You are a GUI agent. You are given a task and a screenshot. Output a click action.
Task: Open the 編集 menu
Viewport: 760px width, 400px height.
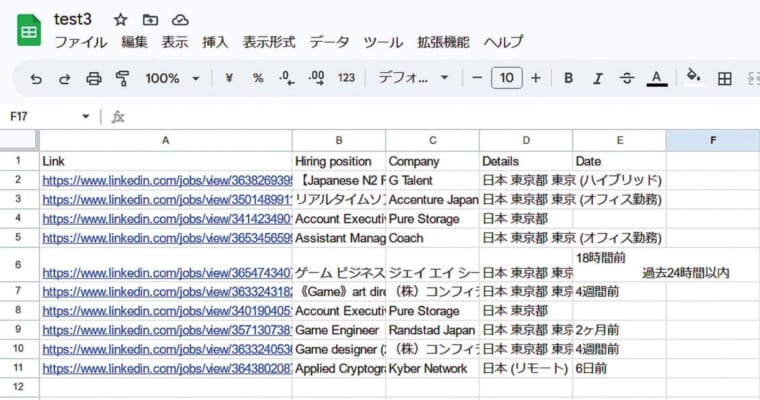click(134, 42)
